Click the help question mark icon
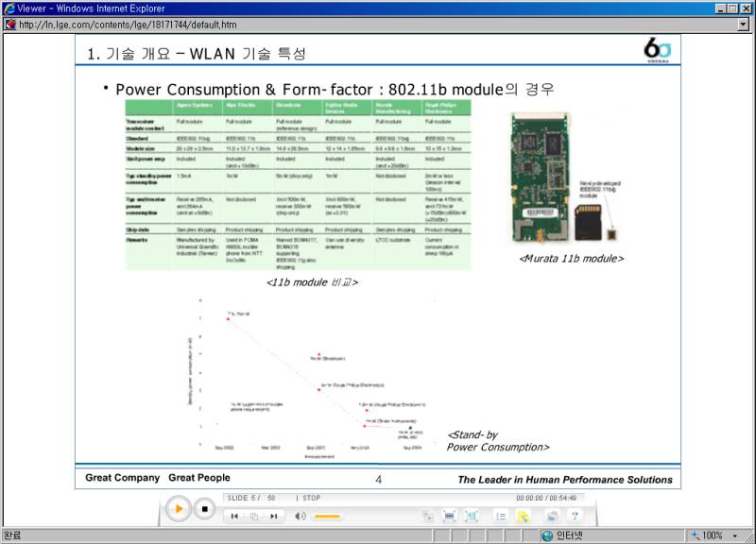Image resolution: width=756 pixels, height=544 pixels. pyautogui.click(x=575, y=517)
